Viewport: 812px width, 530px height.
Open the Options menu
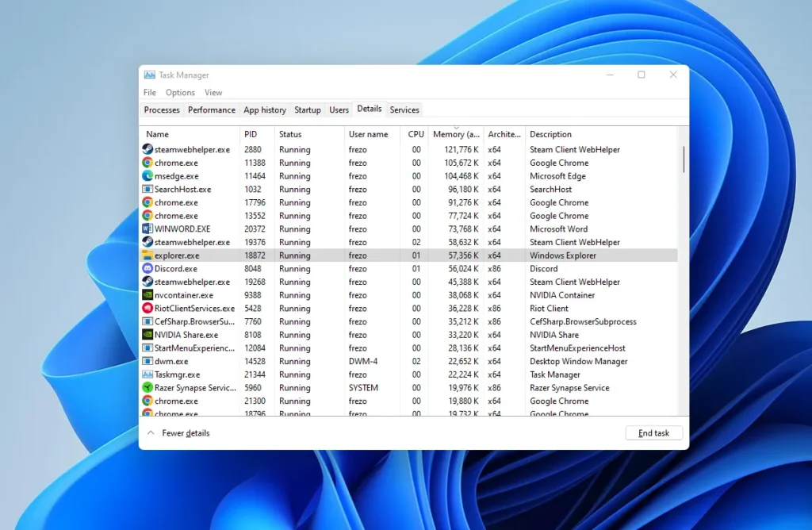[x=180, y=92]
